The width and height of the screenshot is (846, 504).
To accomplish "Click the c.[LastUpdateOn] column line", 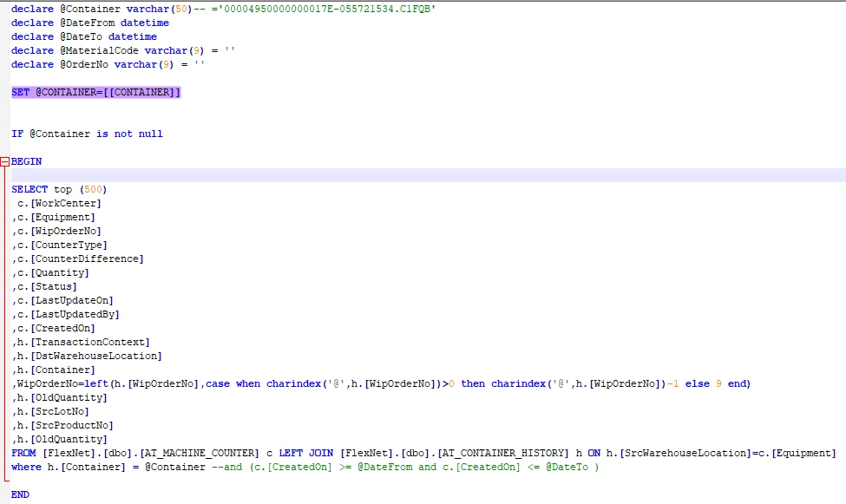I will point(62,300).
